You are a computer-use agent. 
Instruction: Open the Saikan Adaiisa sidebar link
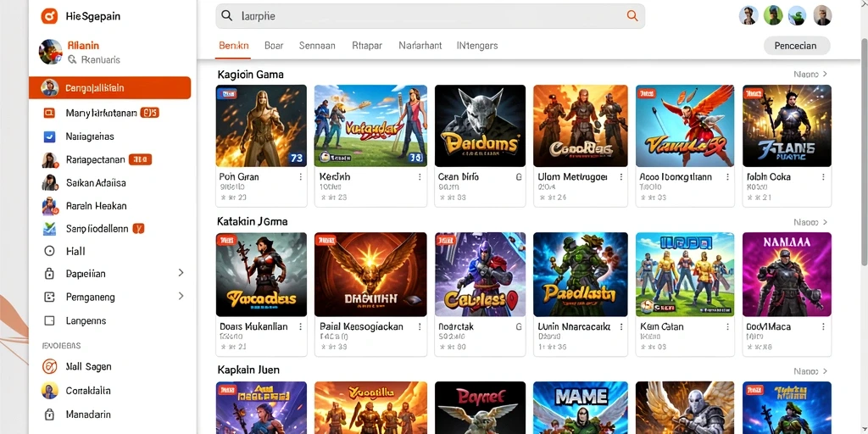tap(96, 183)
